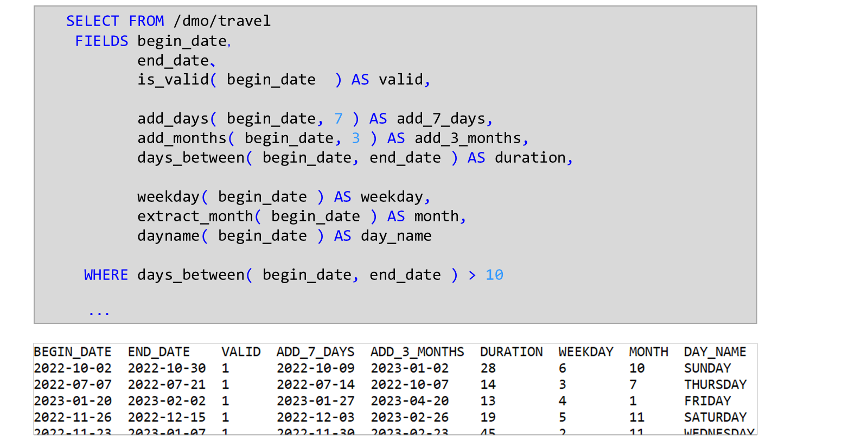868x441 pixels.
Task: Click the duration value 28
Action: coord(488,368)
